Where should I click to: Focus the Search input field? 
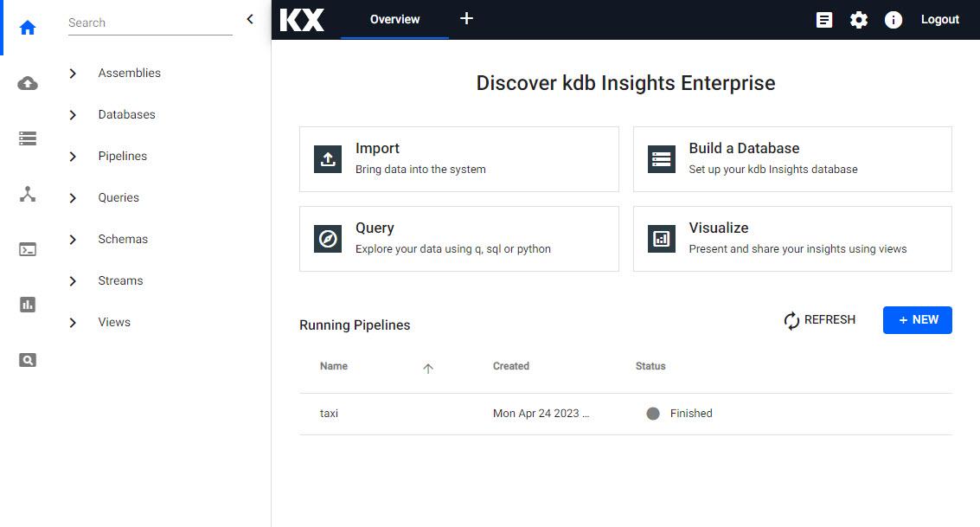pyautogui.click(x=150, y=23)
